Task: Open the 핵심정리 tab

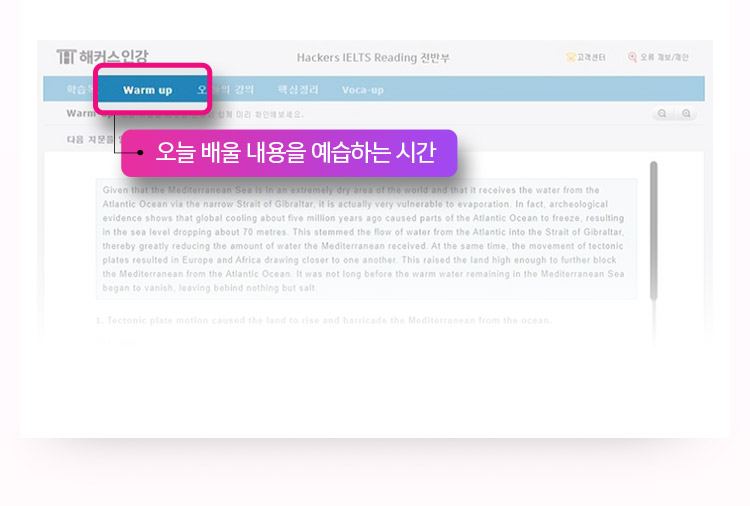Action: (298, 90)
